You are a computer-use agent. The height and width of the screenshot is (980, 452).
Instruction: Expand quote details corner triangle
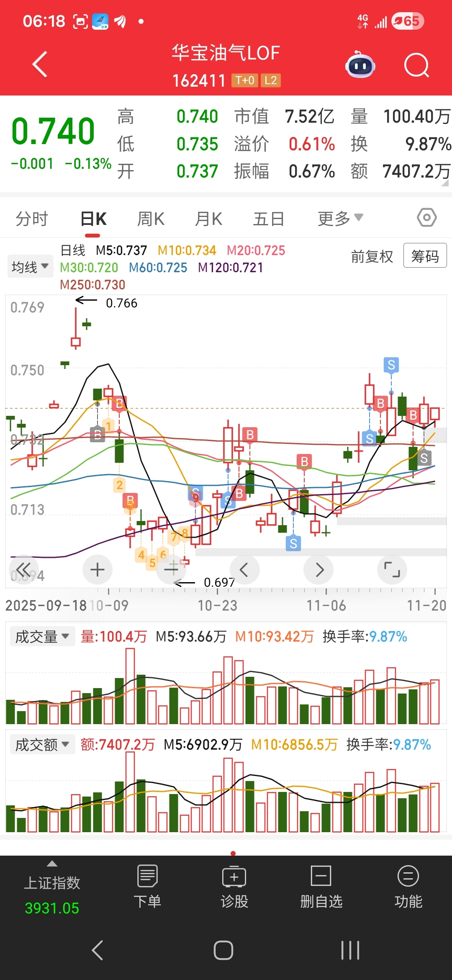445,183
